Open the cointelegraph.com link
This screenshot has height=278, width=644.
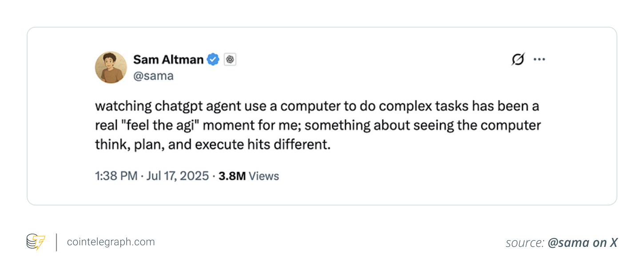tap(111, 242)
